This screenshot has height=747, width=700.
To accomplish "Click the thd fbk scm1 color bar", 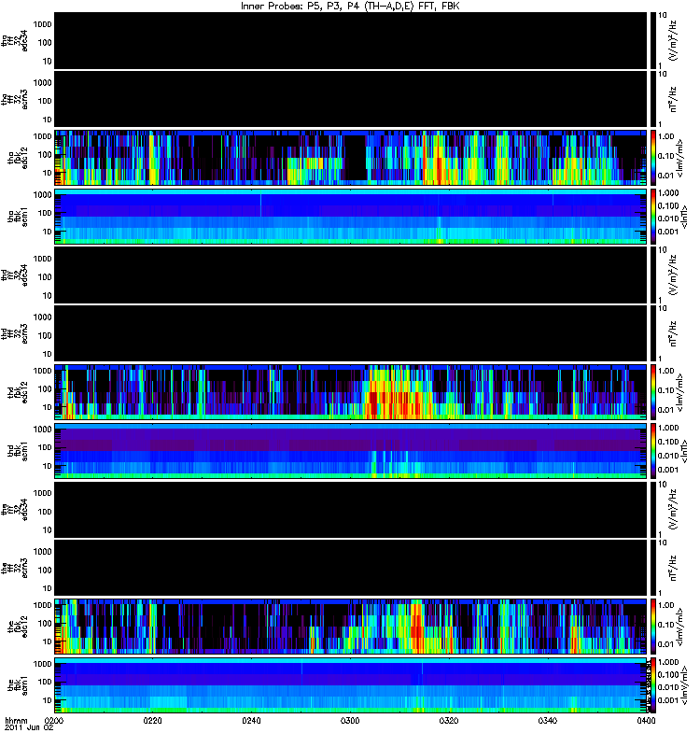I will pyautogui.click(x=652, y=451).
